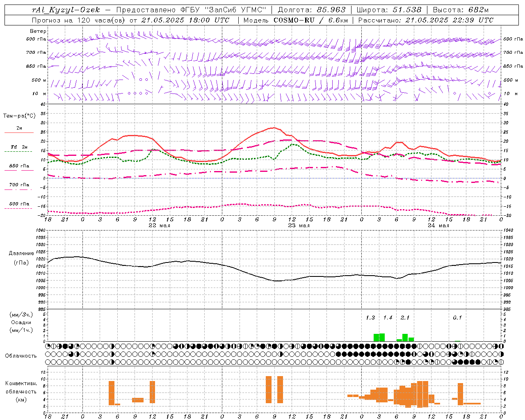
Task: Click the 22 мая date label
Action: pos(159,226)
